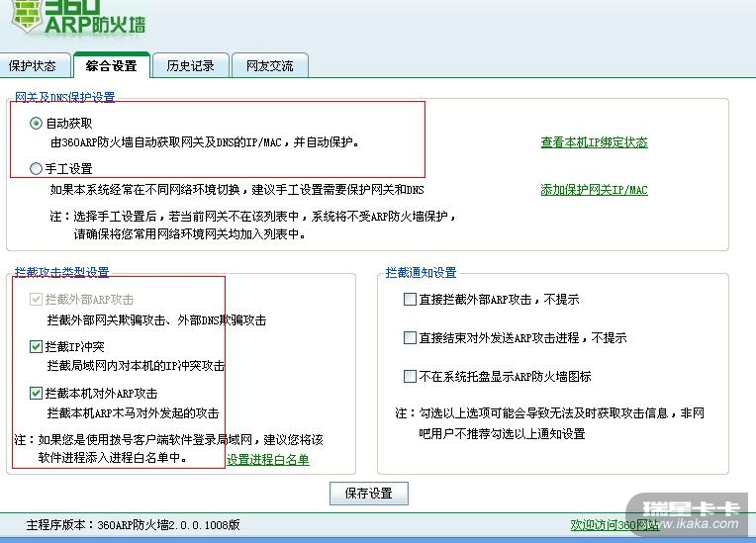Check 不在系统托盘显示ARP防火墙图标 option

click(x=410, y=376)
